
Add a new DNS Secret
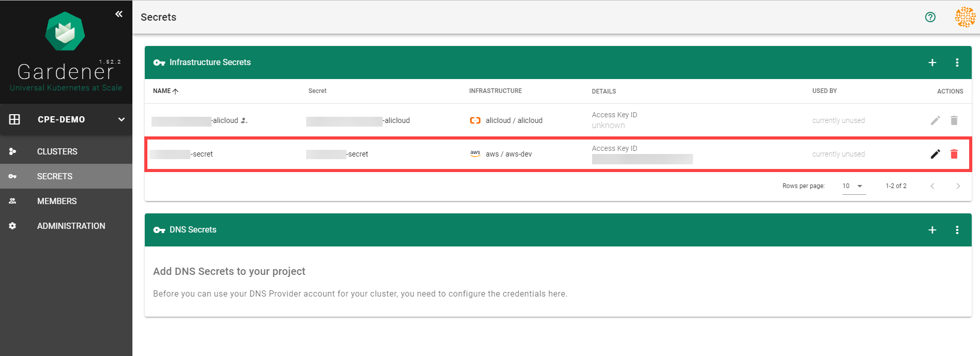[932, 230]
